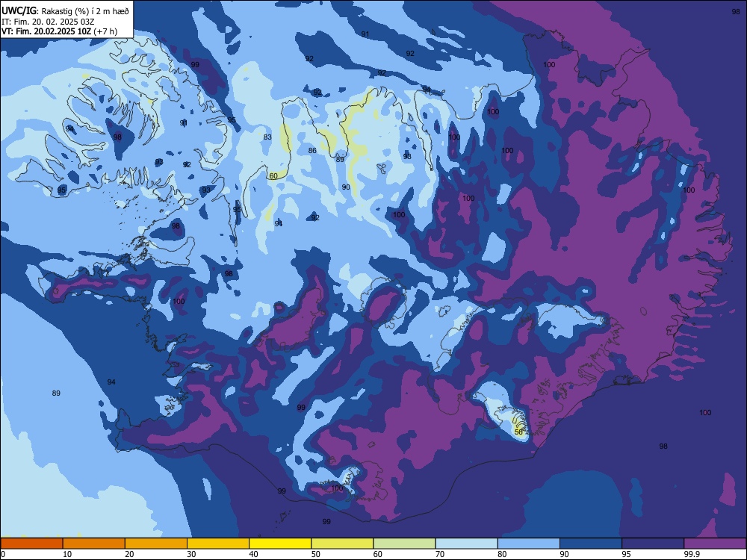Select the orange 10–20 legend color block
The image size is (747, 560).
pos(94,543)
